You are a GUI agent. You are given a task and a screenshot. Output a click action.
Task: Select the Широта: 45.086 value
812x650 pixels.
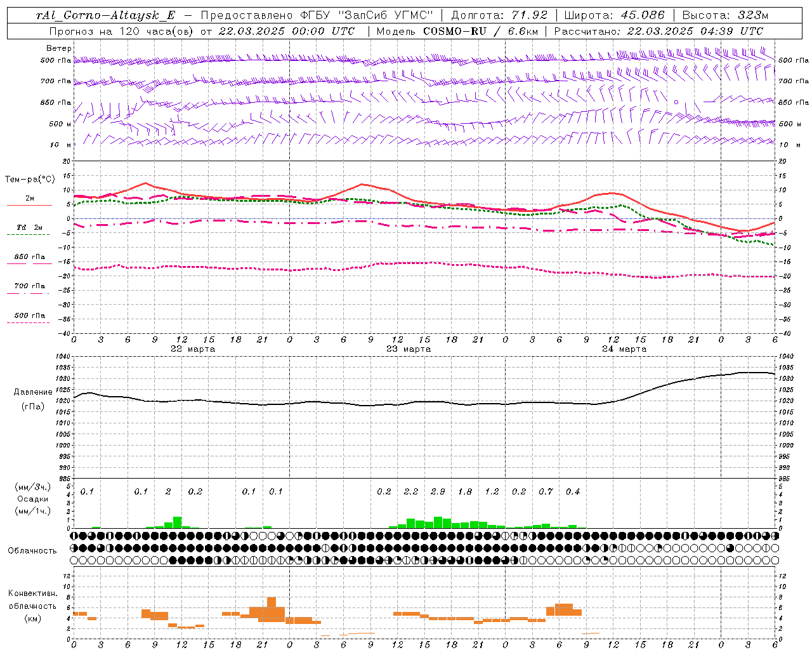point(614,15)
